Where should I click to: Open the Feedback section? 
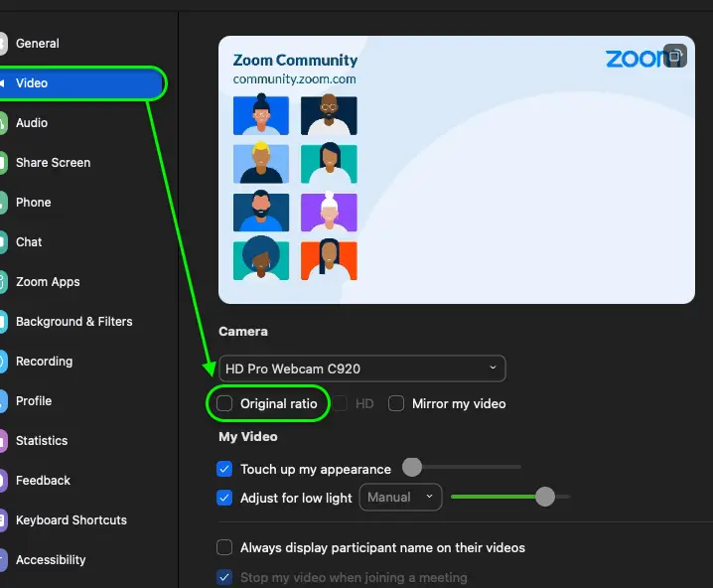(x=43, y=480)
